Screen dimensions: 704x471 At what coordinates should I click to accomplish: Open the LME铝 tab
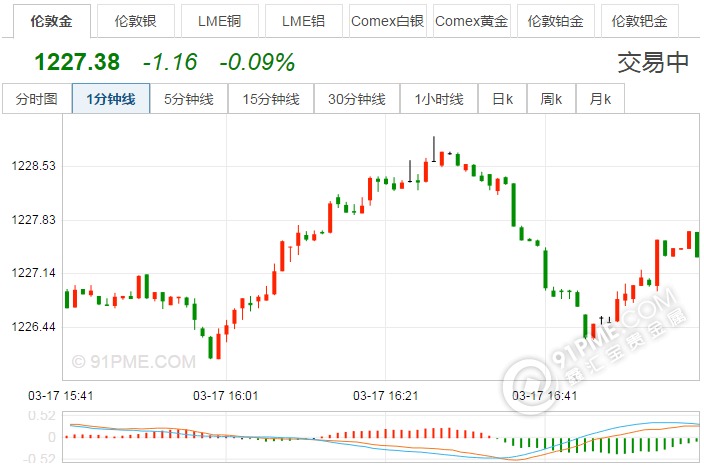tap(304, 21)
